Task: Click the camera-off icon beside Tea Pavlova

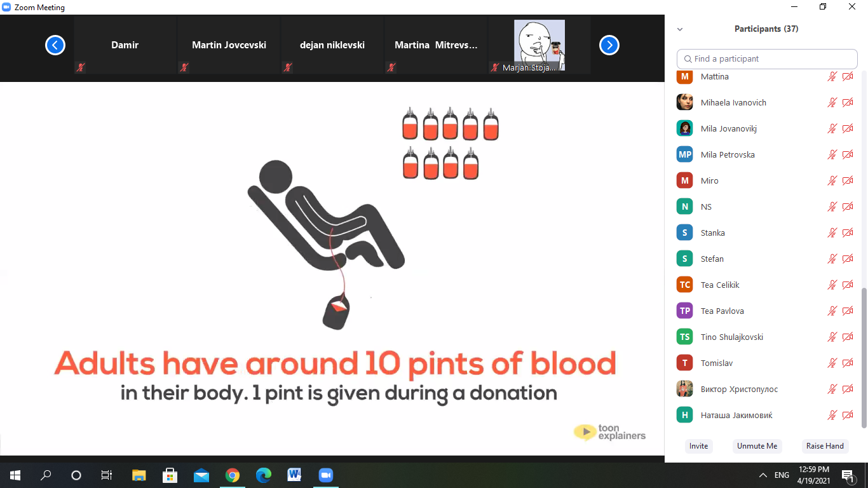Action: pos(848,311)
